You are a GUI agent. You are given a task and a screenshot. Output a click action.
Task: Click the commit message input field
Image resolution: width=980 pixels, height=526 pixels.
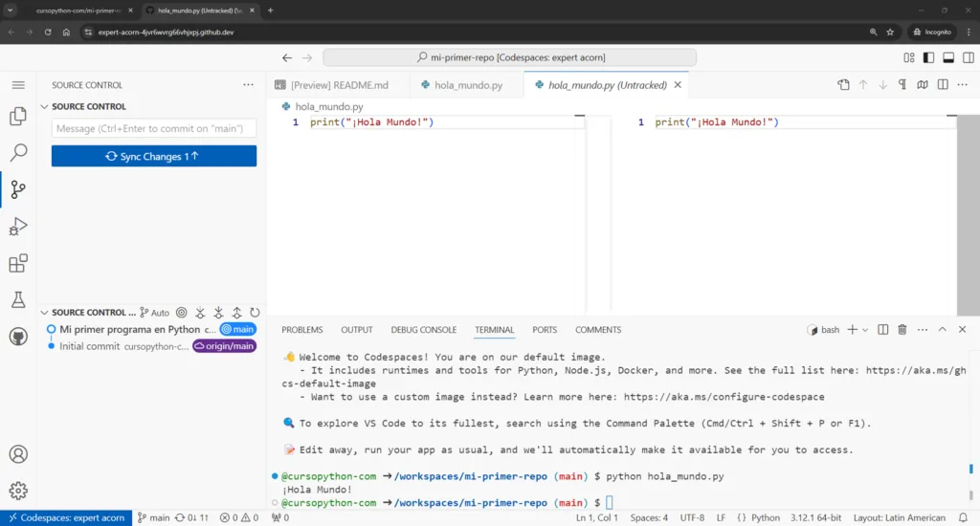pos(154,128)
